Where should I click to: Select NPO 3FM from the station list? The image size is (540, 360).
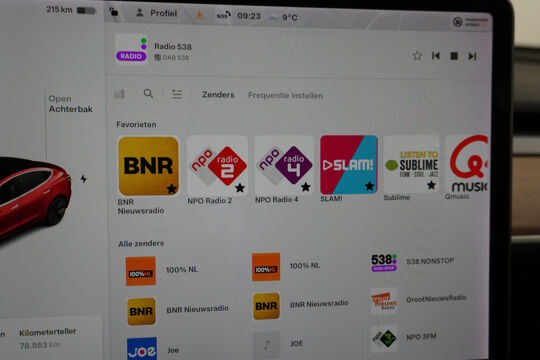404,338
